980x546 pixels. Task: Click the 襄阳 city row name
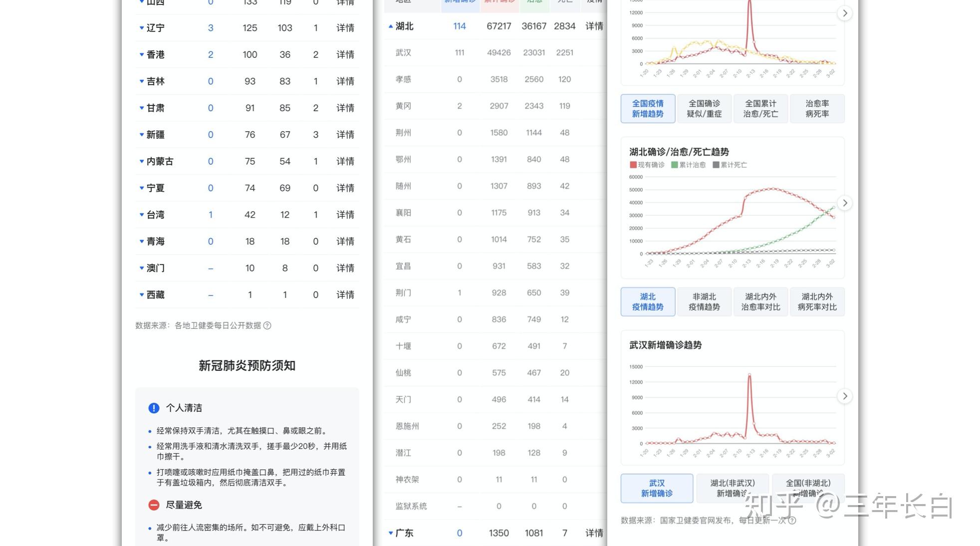pos(403,213)
